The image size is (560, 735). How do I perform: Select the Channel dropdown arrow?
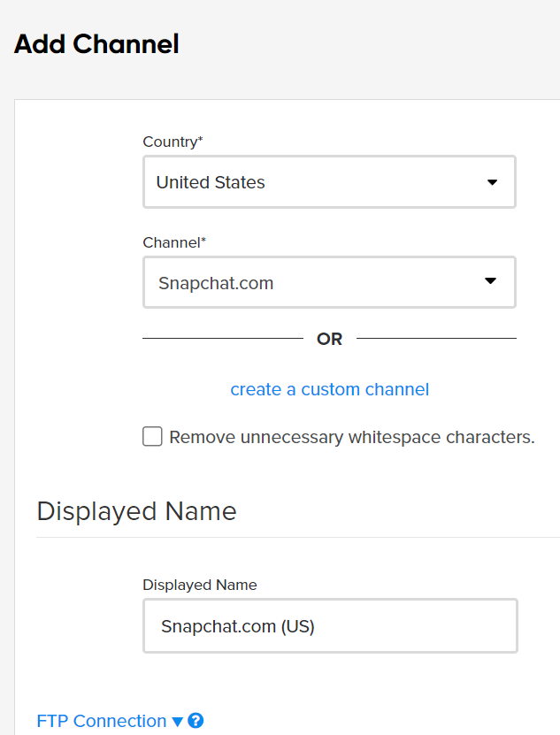pyautogui.click(x=493, y=282)
